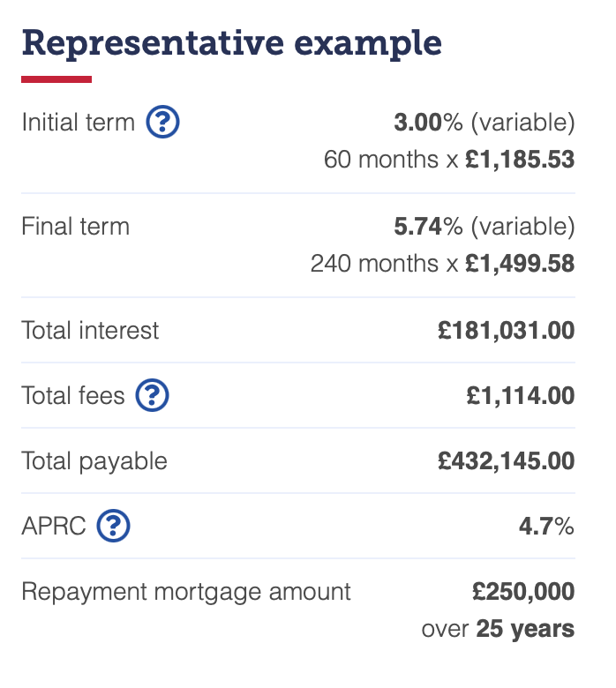
Task: Click the Total fees label
Action: point(73,395)
